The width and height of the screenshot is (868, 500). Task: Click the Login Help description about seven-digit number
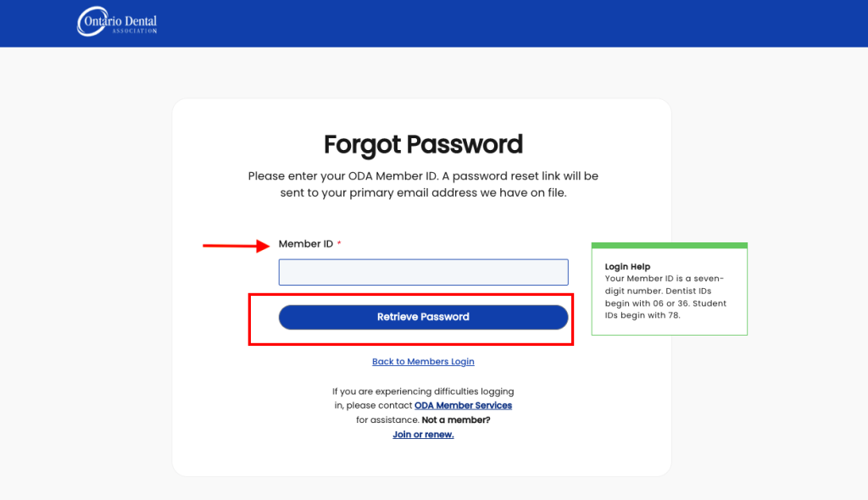pos(665,285)
